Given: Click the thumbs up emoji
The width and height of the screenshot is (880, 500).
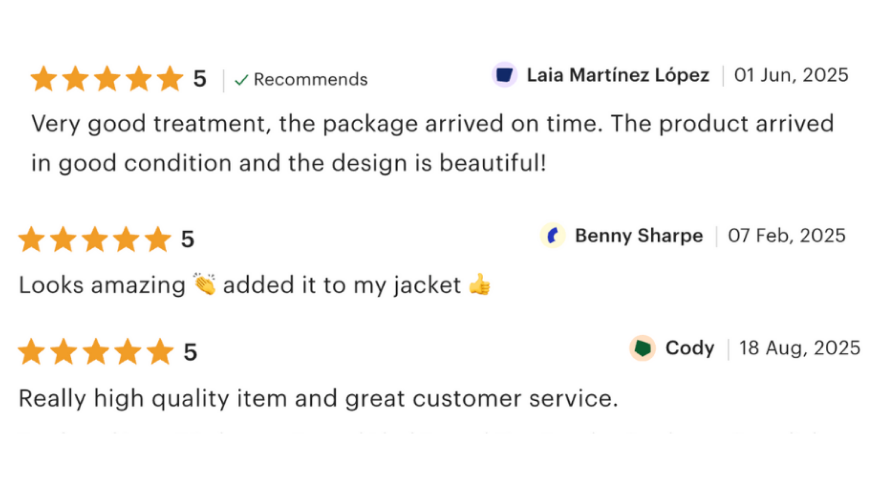Looking at the screenshot, I should tap(480, 285).
